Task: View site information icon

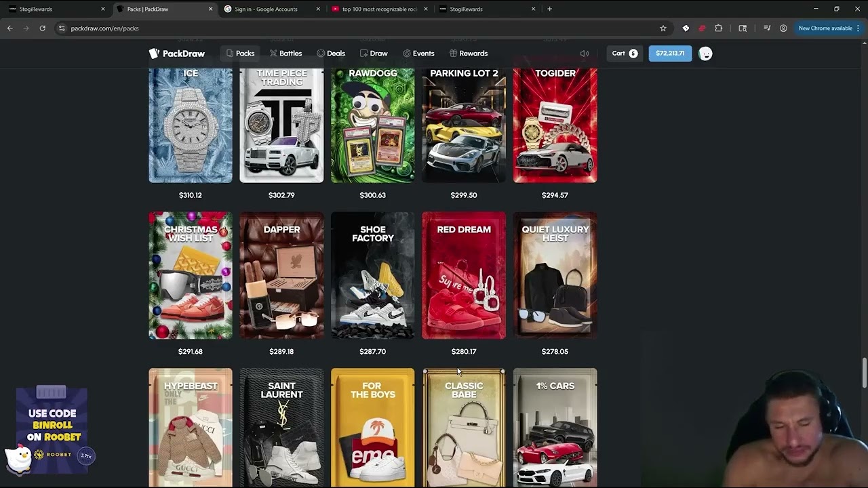Action: point(62,28)
